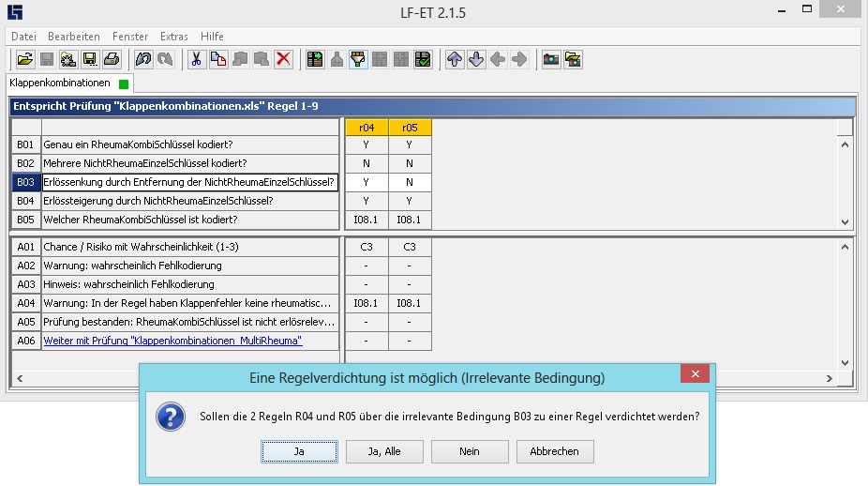Open the 'Weiter mit Prüfung Klappenkombinationen_MultiRheuma' link
This screenshot has height=486, width=868.
[x=172, y=341]
